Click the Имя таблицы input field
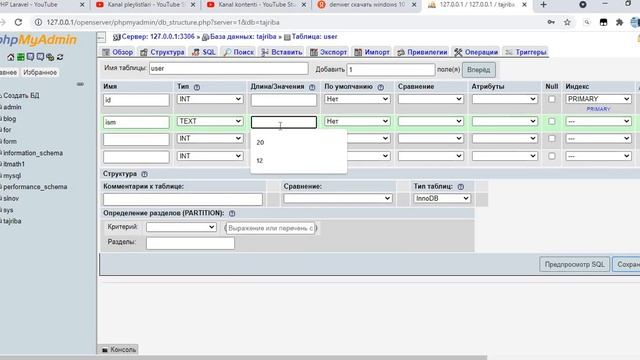This screenshot has height=360, width=640. [x=229, y=69]
